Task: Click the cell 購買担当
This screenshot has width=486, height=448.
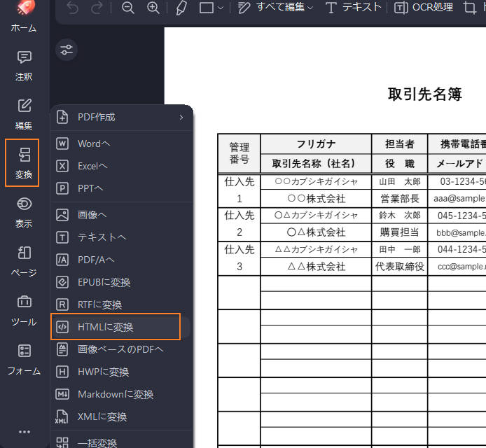Action: coord(400,232)
